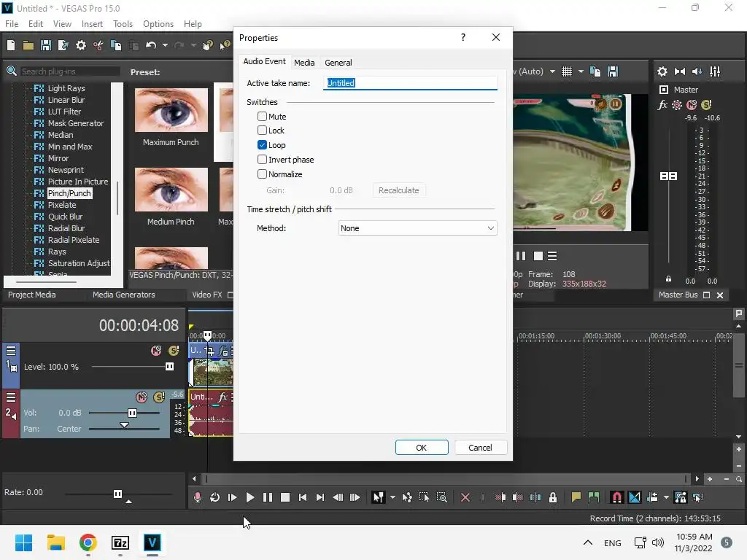Select the Audio Event tab
Image resolution: width=747 pixels, height=560 pixels.
[264, 61]
